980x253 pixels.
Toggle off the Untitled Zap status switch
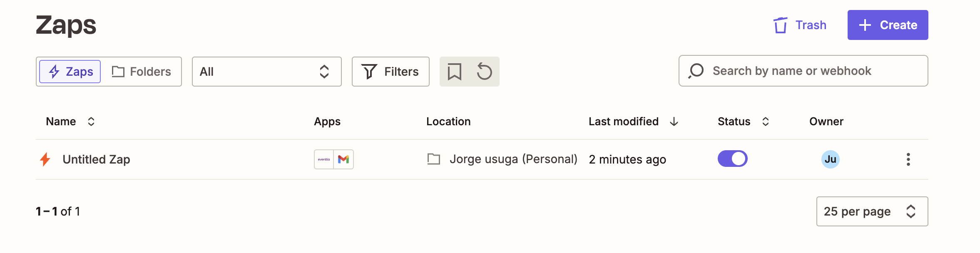732,159
